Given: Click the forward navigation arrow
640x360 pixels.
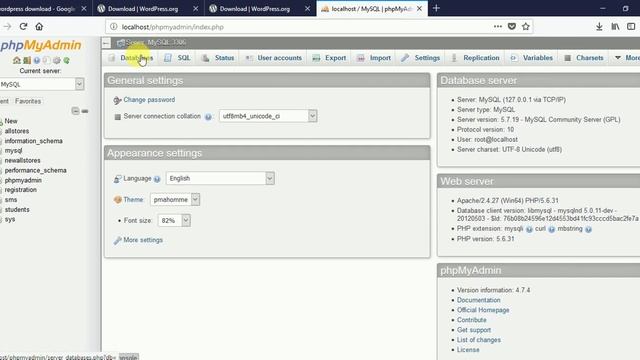Looking at the screenshot, I should (7, 27).
